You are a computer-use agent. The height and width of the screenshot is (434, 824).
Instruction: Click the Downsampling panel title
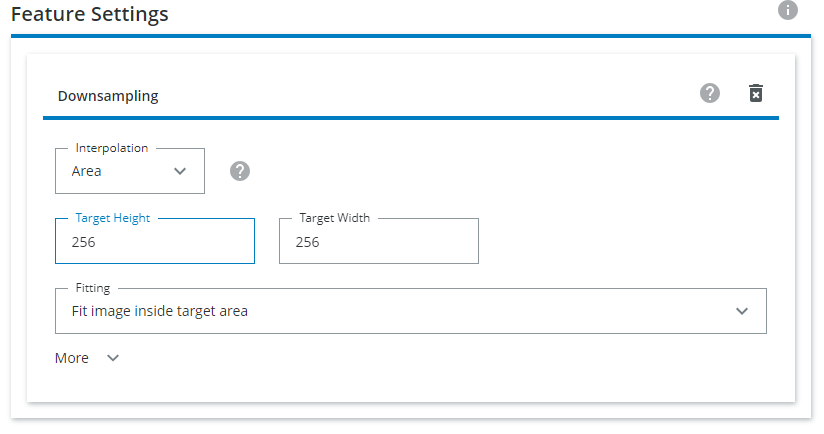108,96
